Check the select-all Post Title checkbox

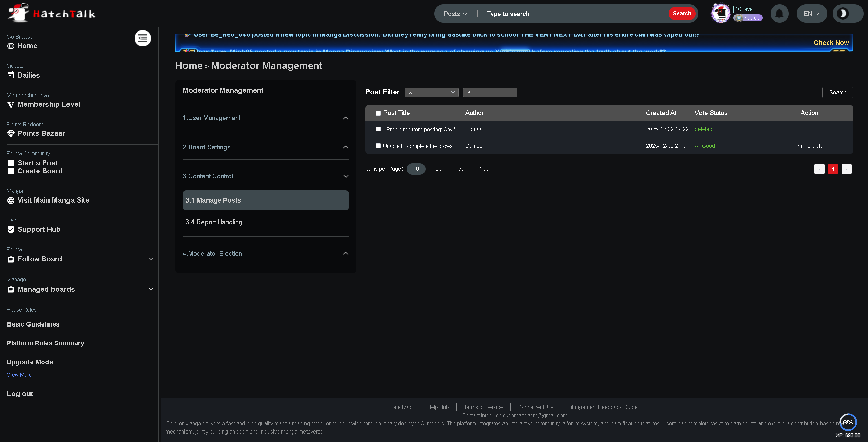tap(378, 113)
